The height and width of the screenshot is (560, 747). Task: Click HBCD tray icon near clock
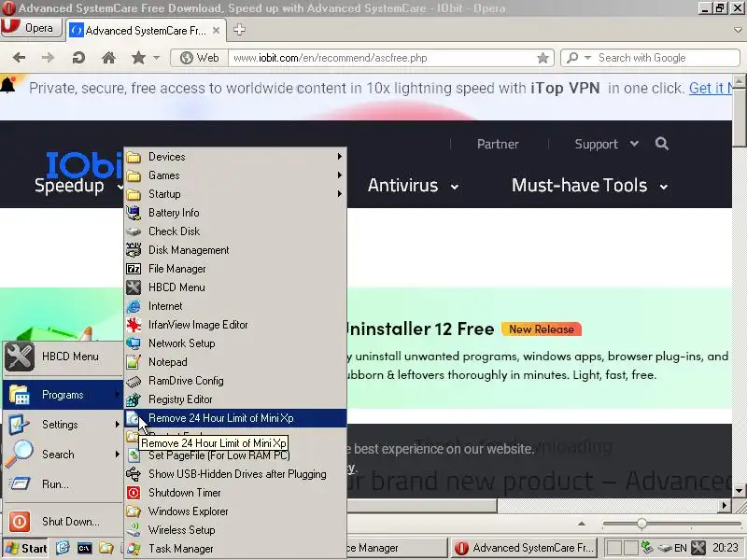click(x=698, y=548)
